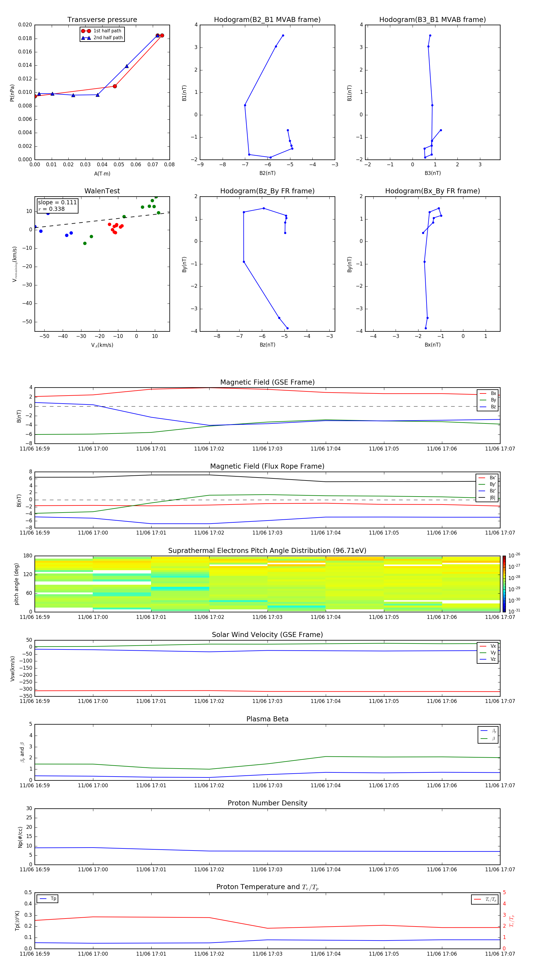Click the 'Proton Number Density' panel title
This screenshot has height=980, width=535.
click(x=267, y=803)
